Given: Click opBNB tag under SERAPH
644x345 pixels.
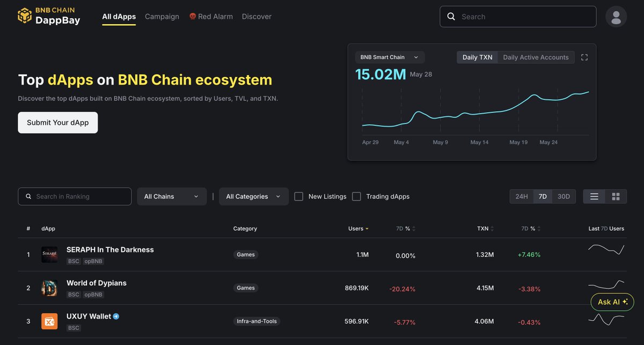Looking at the screenshot, I should [x=93, y=261].
